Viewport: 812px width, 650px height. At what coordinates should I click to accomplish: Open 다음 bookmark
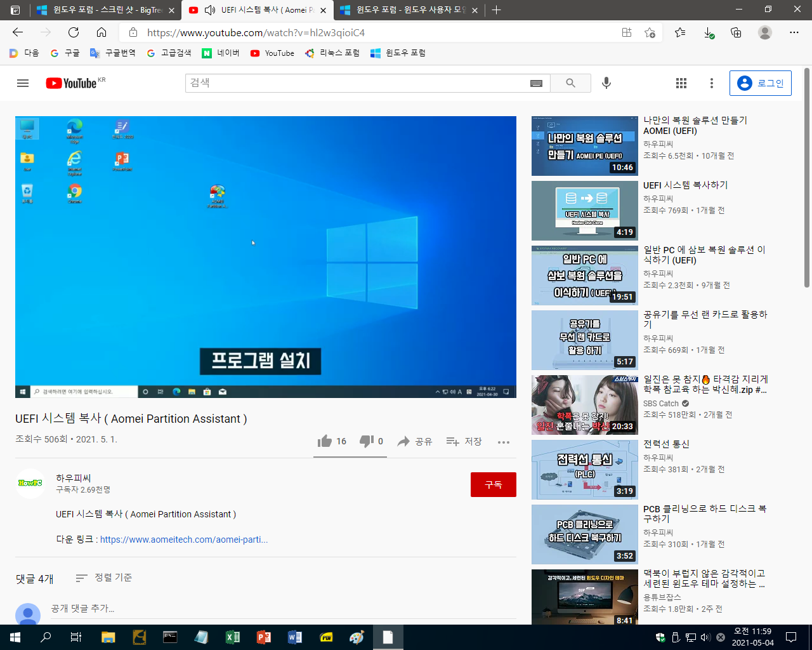24,53
